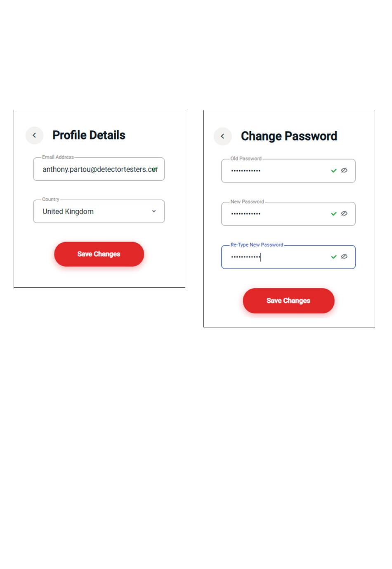Click green checkmark in Email Address field

154,169
